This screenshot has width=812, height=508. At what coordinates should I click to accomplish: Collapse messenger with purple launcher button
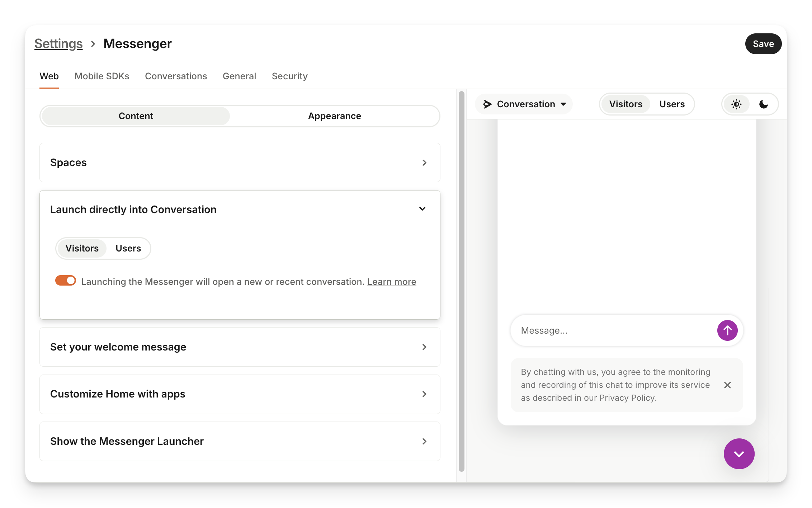739,454
